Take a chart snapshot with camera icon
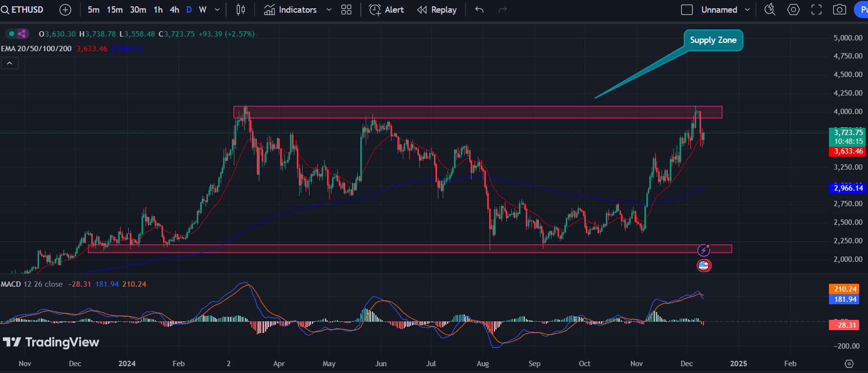Viewport: 868px width, 373px height. (x=840, y=10)
